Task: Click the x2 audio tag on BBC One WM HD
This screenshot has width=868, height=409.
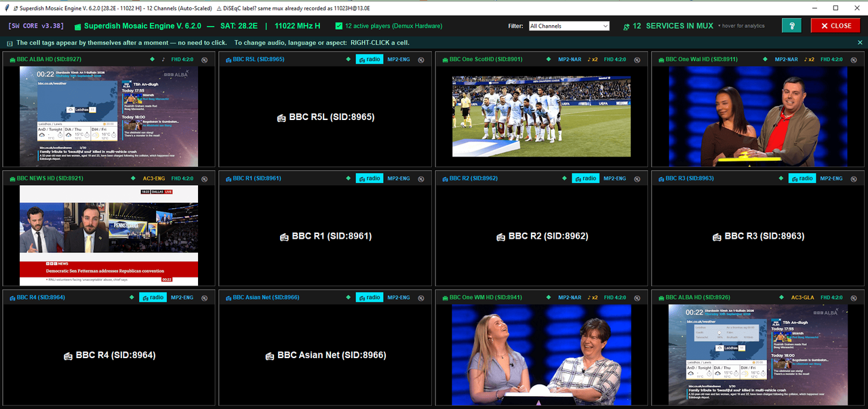Action: 593,298
